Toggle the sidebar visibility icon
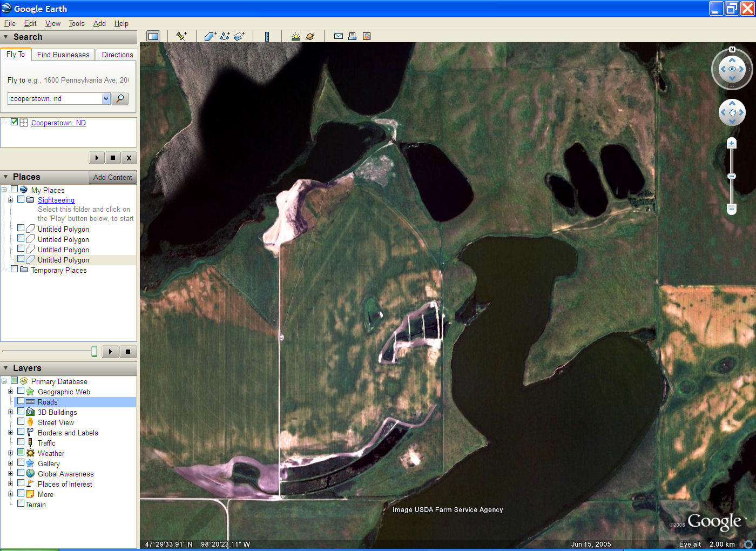Image resolution: width=756 pixels, height=551 pixels. [153, 36]
